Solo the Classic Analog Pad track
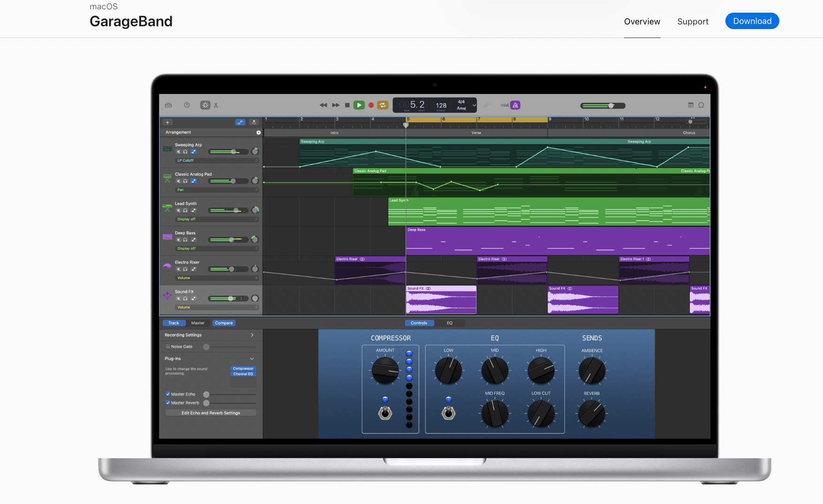The image size is (823, 504). click(x=185, y=181)
